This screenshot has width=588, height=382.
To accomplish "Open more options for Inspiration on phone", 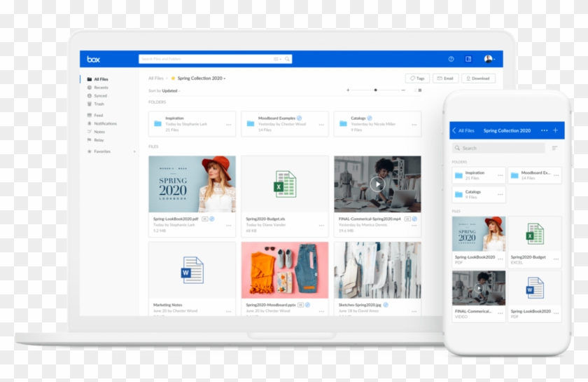I will coord(500,175).
